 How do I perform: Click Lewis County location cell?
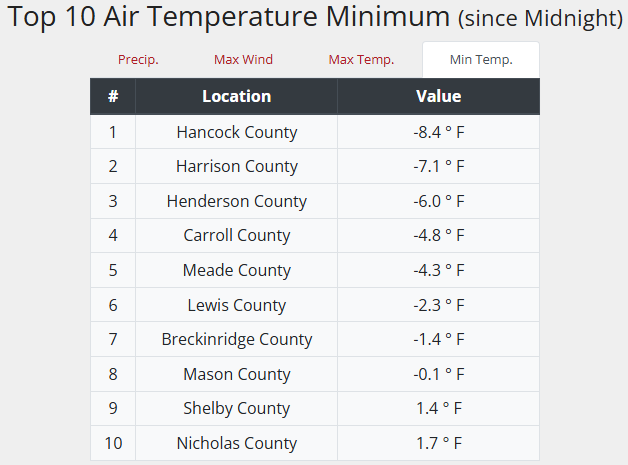237,305
